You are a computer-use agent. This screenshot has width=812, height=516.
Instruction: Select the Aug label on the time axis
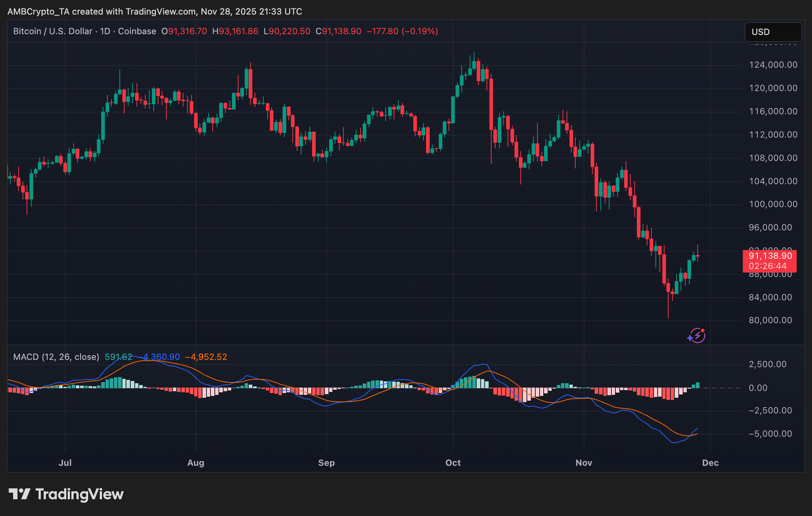pos(196,463)
